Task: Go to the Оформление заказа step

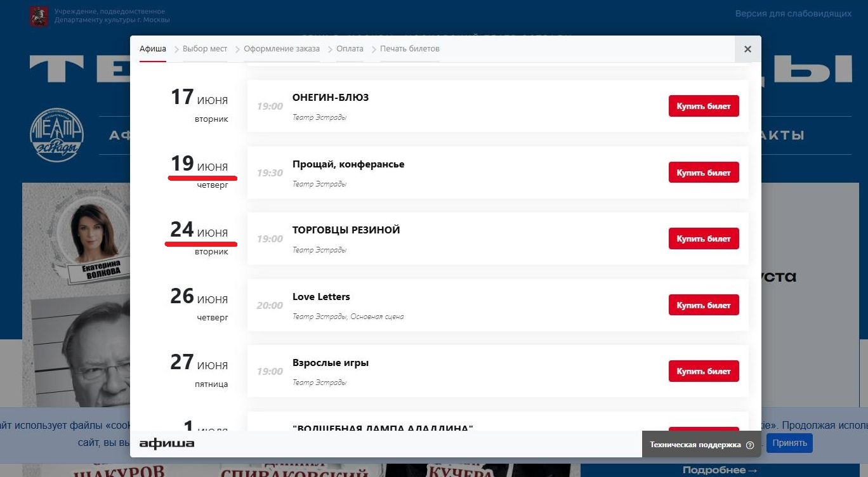Action: coord(282,49)
